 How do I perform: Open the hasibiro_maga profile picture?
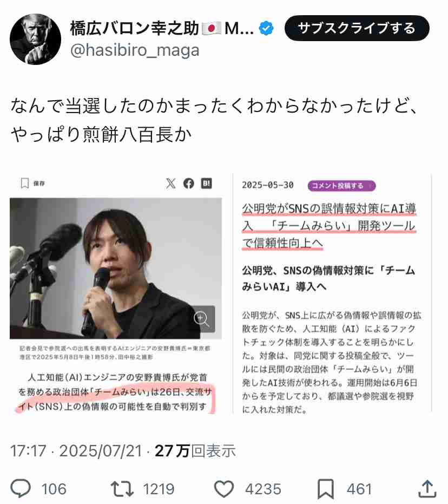click(35, 39)
